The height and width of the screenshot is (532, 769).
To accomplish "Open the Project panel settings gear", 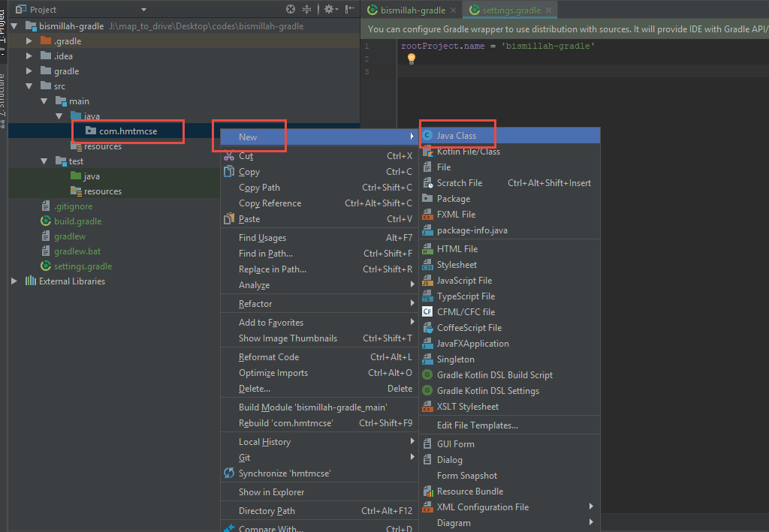I will [328, 11].
